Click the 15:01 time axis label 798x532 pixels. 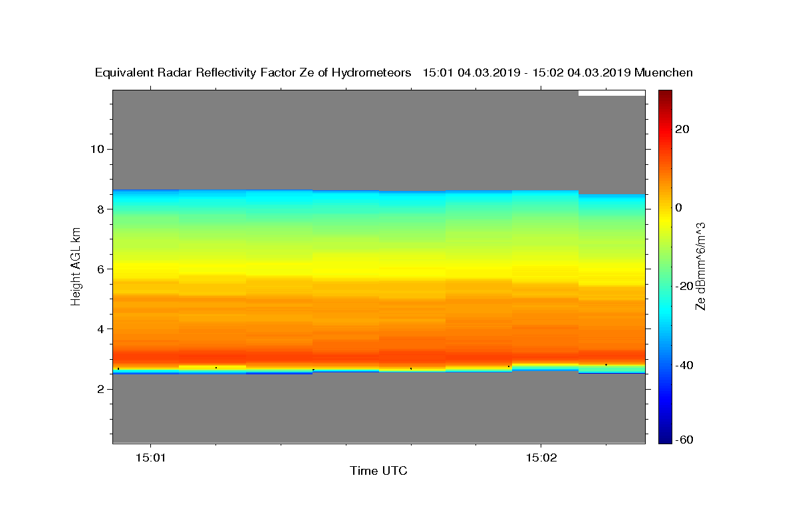pos(150,458)
